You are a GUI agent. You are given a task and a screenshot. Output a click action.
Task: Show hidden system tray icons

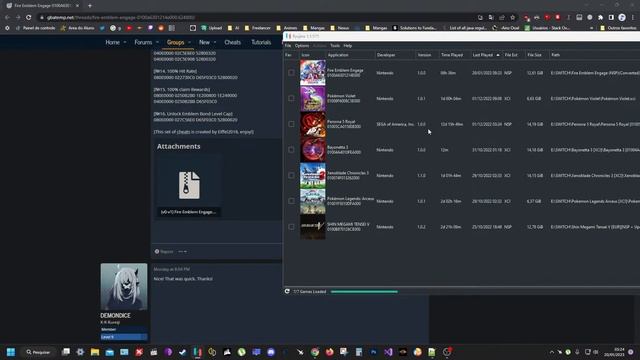(552, 352)
